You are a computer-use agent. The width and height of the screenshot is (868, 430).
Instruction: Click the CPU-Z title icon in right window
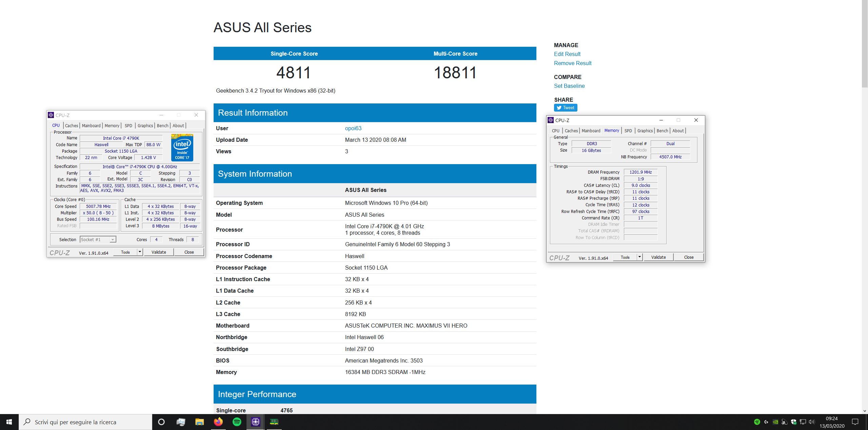point(551,120)
